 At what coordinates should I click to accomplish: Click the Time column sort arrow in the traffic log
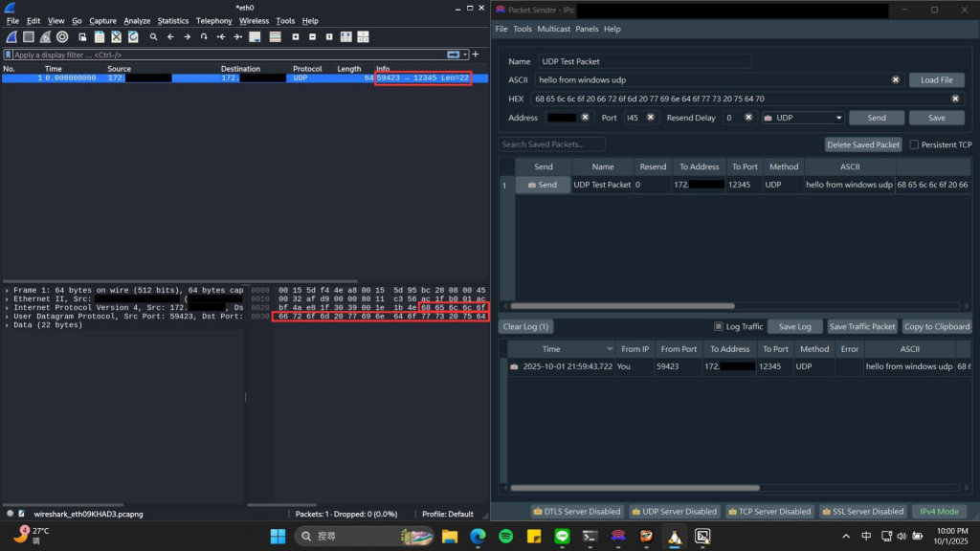tap(610, 349)
